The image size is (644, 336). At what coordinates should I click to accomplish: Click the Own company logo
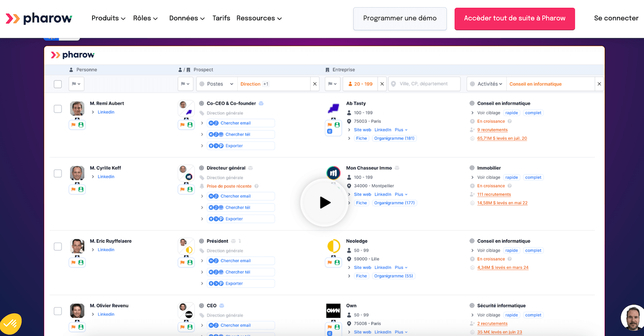333,311
